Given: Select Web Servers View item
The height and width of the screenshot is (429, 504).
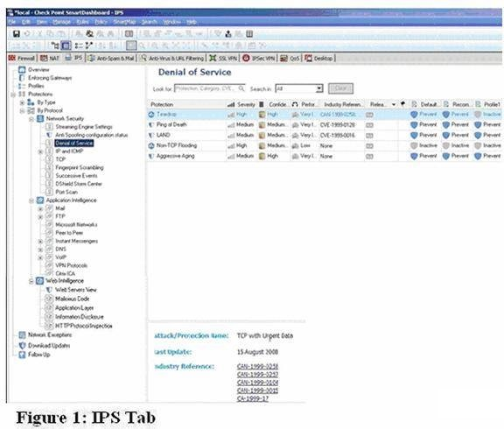Looking at the screenshot, I should point(76,290).
